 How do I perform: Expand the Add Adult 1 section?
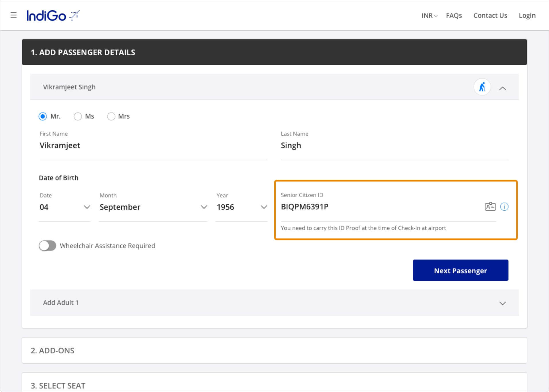click(502, 303)
